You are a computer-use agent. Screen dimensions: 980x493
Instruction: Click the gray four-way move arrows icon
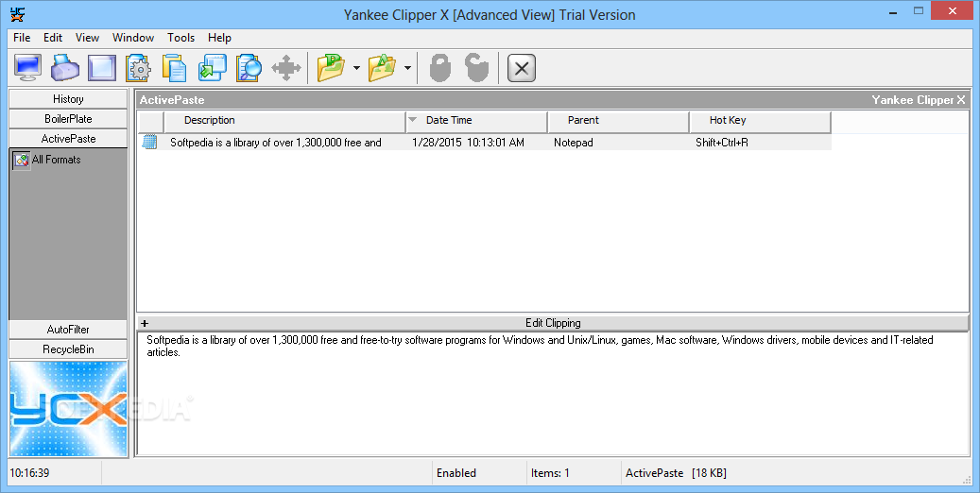click(286, 67)
